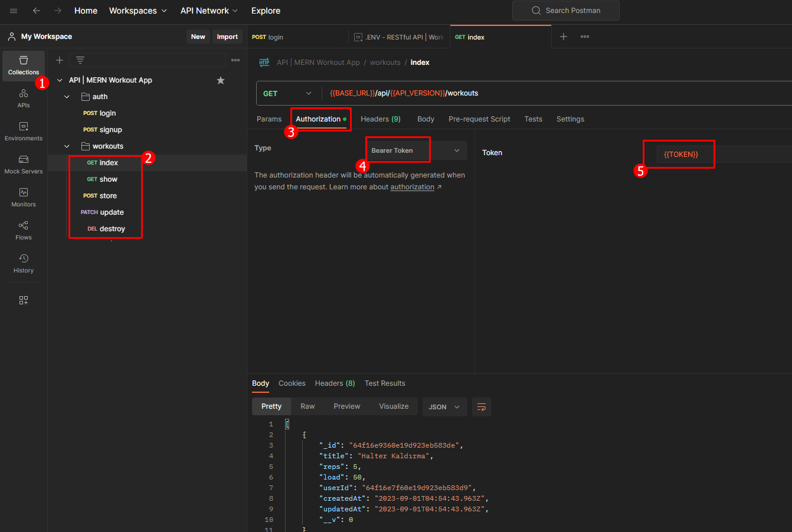
Task: Open the POST signup request
Action: (x=148, y=130)
